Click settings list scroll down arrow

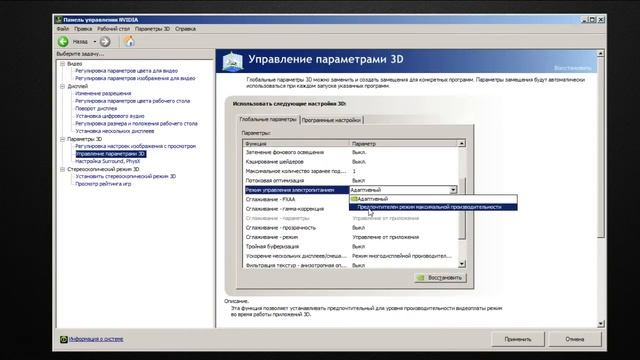tap(462, 264)
